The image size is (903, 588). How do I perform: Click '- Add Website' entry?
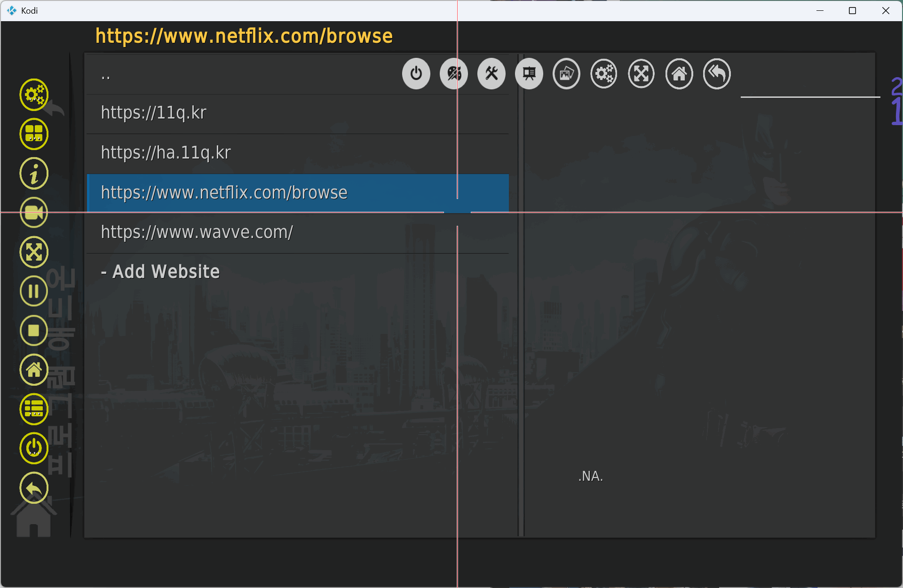tap(298, 272)
